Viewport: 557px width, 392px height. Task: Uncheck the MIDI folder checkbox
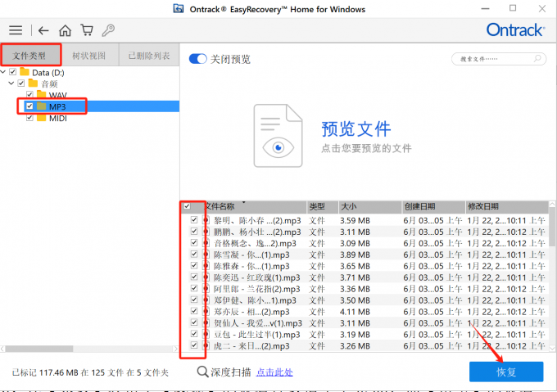coord(29,118)
